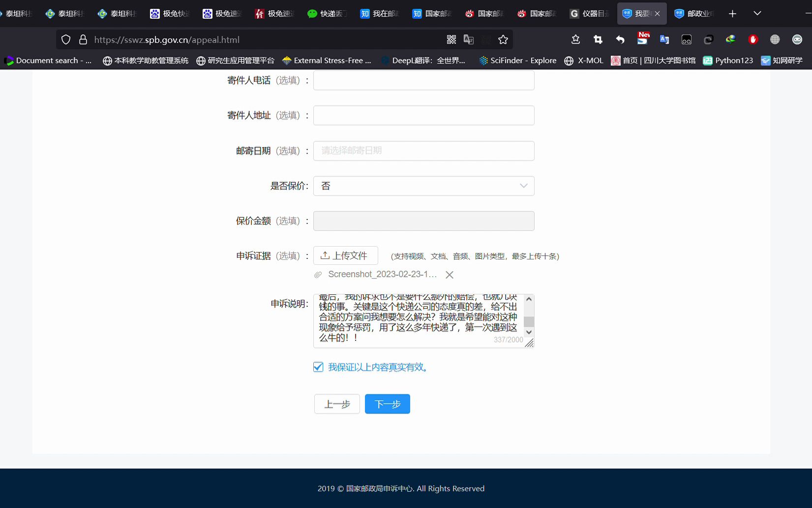Screen dimensions: 812x508
Task: Click the round robot-face extension icon
Action: (797, 39)
